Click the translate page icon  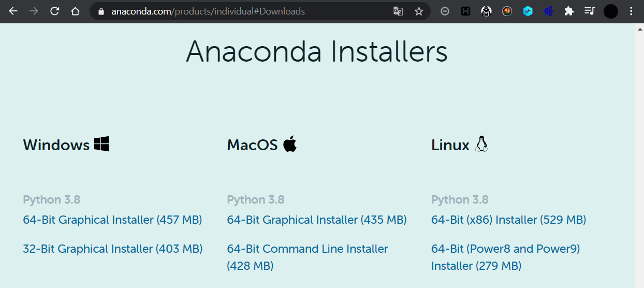point(398,11)
